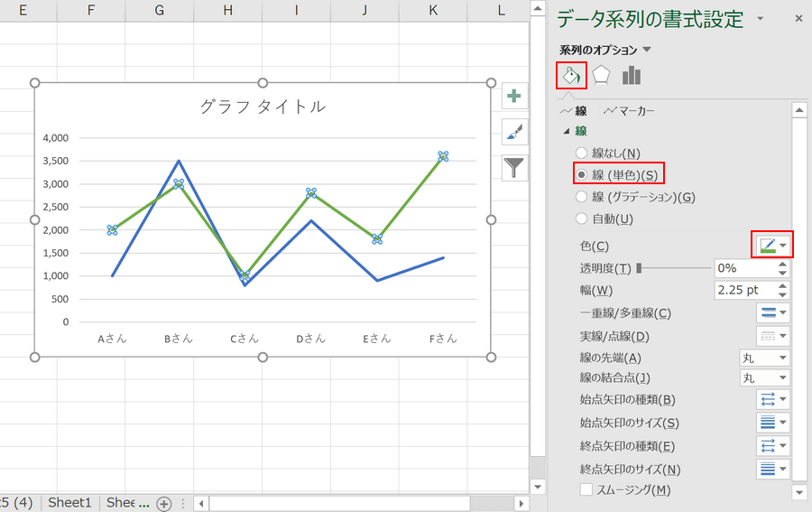Open the 始点矢印のサイズ(S) dropdown
The width and height of the screenshot is (812, 512).
(772, 423)
